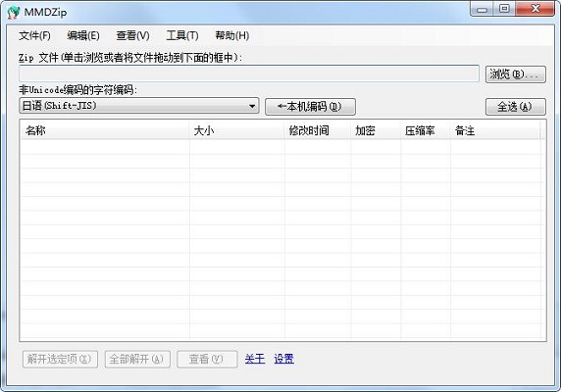The width and height of the screenshot is (561, 392).
Task: Open the 关于 about link
Action: click(255, 359)
